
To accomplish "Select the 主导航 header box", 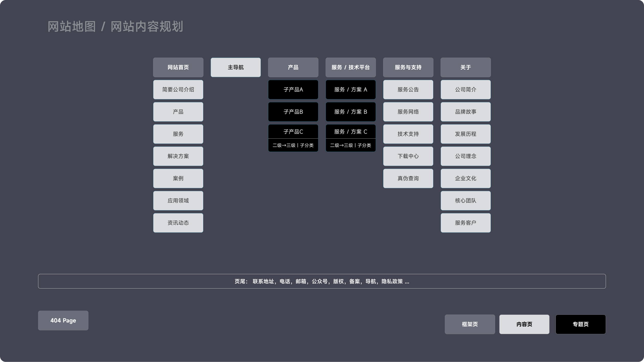I will tap(236, 67).
